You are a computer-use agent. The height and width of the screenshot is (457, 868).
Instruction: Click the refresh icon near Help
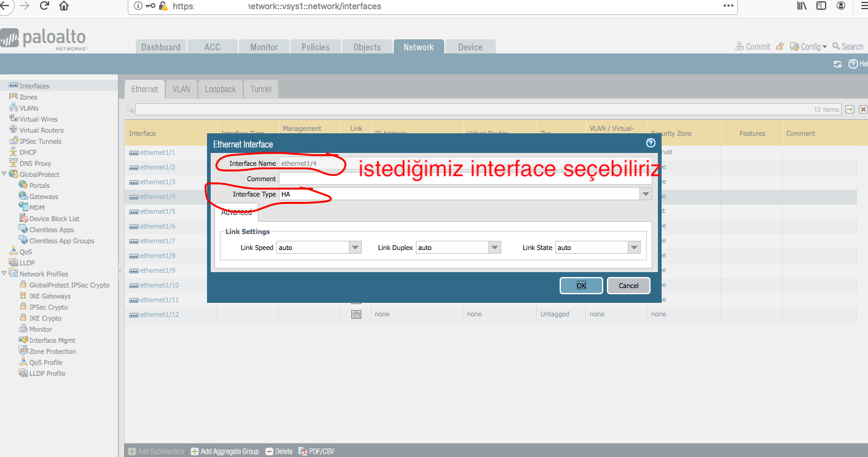[x=837, y=64]
